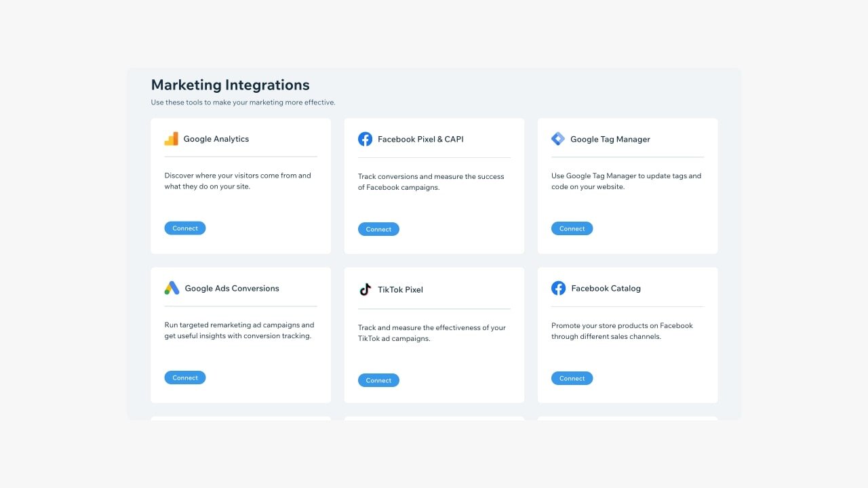Click the TikTok Pixel title text
Viewport: 868px width, 488px height.
400,289
